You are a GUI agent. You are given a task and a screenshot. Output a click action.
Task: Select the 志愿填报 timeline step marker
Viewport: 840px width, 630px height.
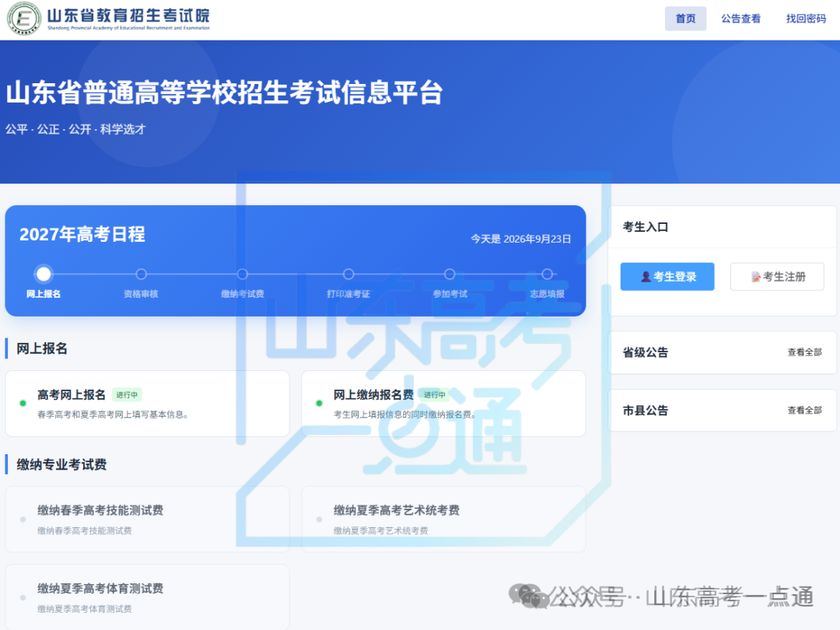tap(547, 275)
